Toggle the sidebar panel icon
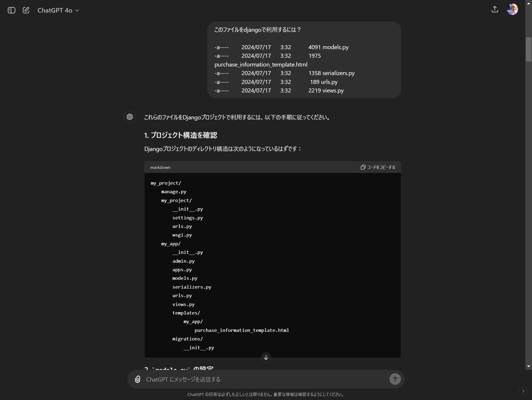This screenshot has height=400, width=532. (x=12, y=10)
